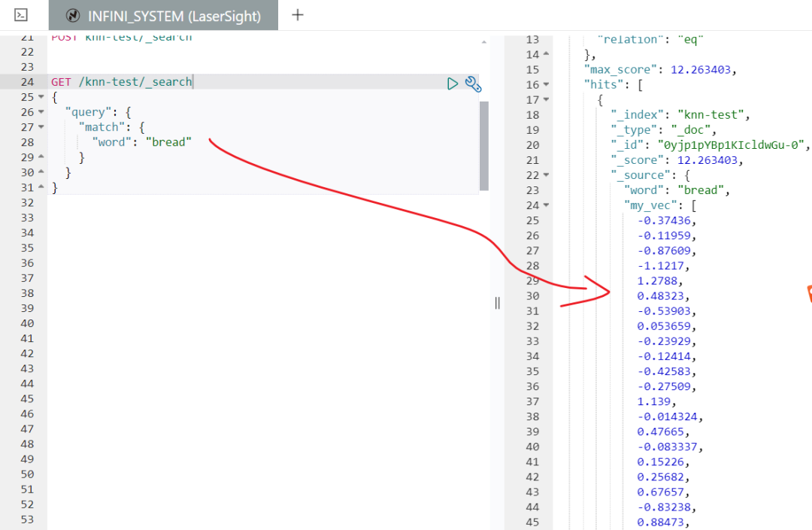Click vector value 1.2788

pos(657,280)
